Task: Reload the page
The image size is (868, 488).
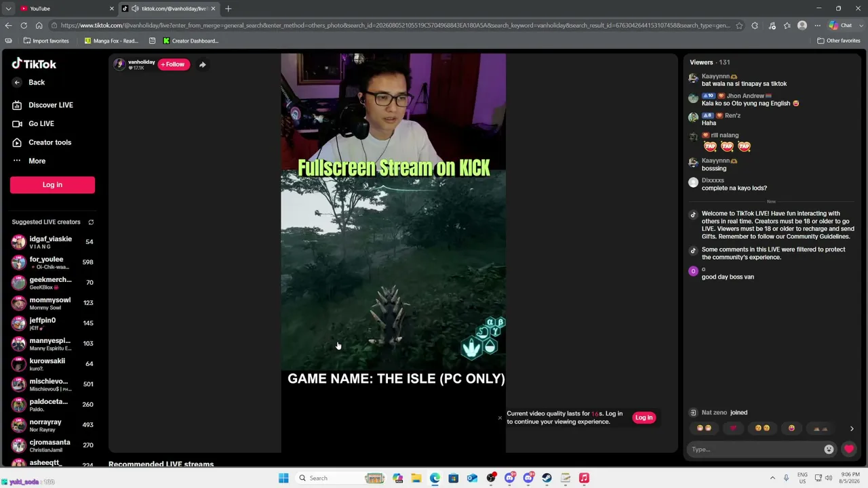Action: 24,26
